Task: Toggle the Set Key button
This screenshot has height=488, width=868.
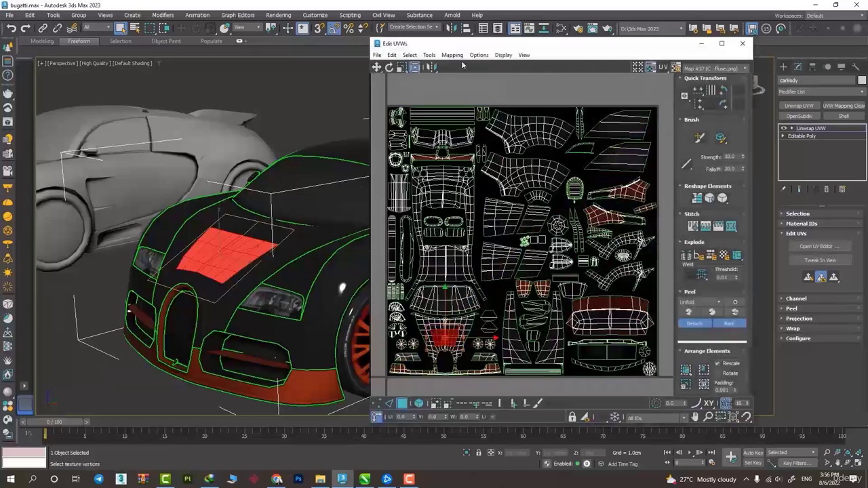Action: pos(753,463)
